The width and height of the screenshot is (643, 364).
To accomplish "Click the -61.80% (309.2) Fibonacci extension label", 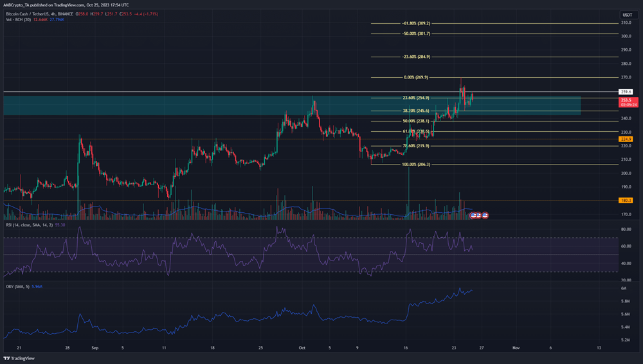I will coord(416,23).
